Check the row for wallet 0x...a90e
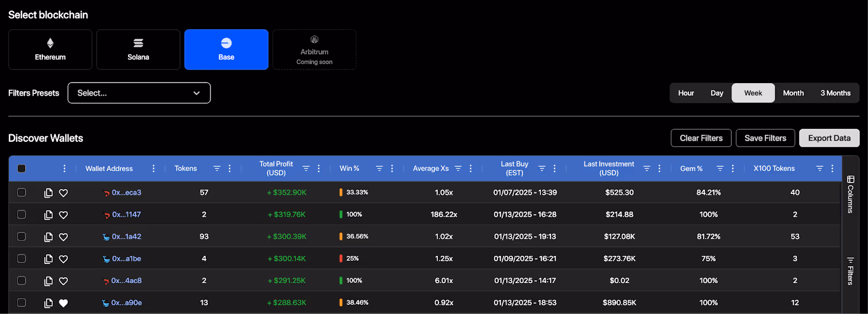Viewport: 868px width, 314px height. [22, 303]
